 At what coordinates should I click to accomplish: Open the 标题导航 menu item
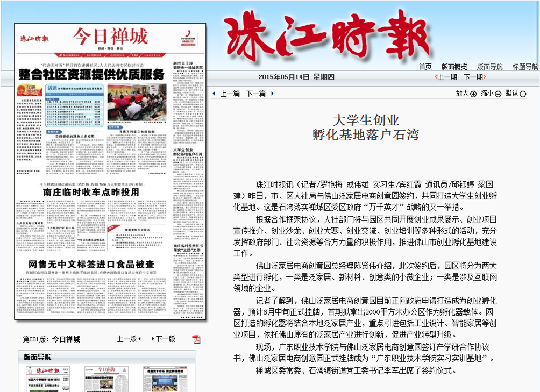pos(525,67)
